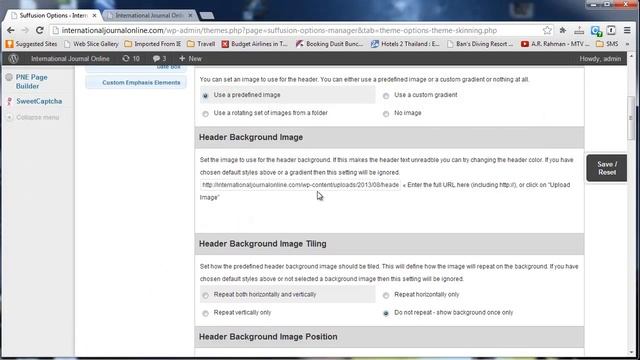Click the header image URL field
The image size is (640, 360).
click(300, 185)
